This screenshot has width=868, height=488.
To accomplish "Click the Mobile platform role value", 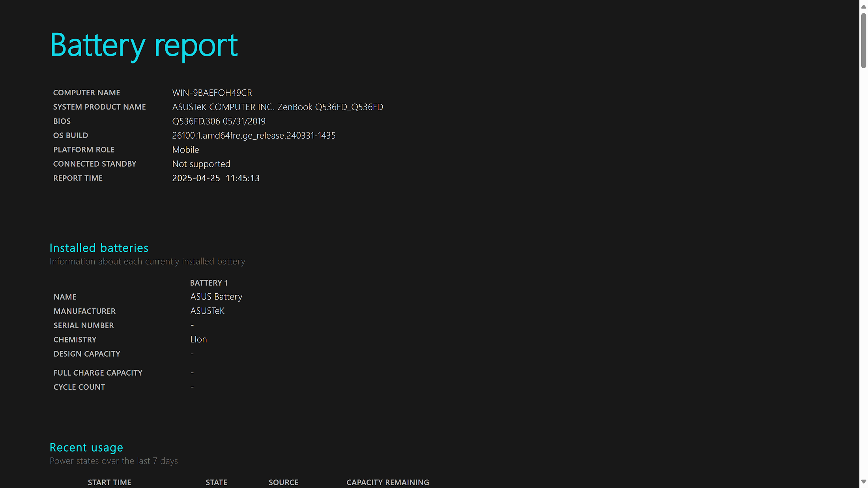I will (x=185, y=150).
